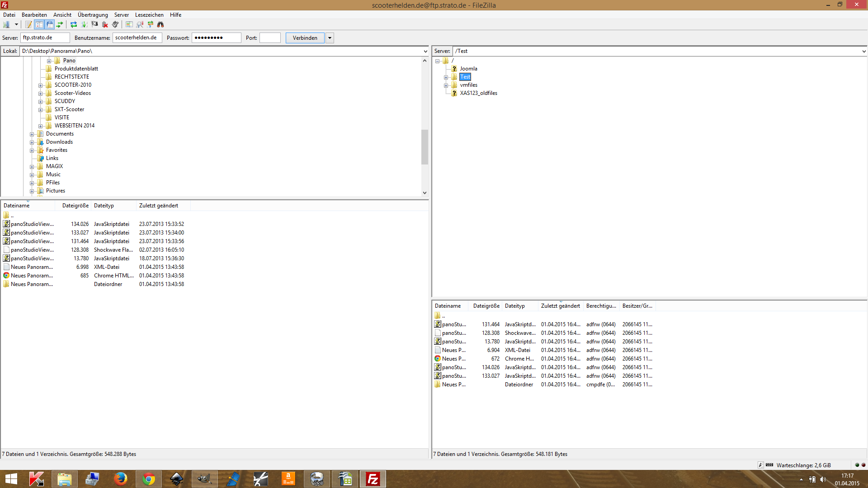Expand the vmfiles remote folder

(446, 85)
